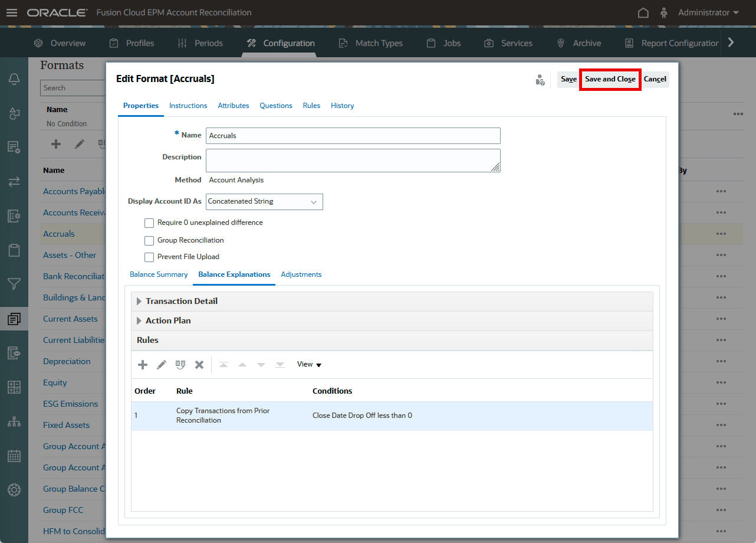This screenshot has height=543, width=756.
Task: Open the Administrator user menu
Action: pos(708,12)
